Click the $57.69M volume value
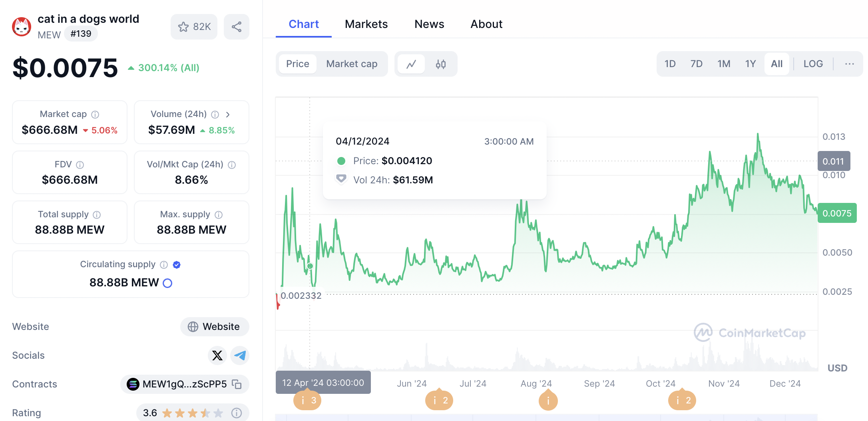 click(172, 130)
